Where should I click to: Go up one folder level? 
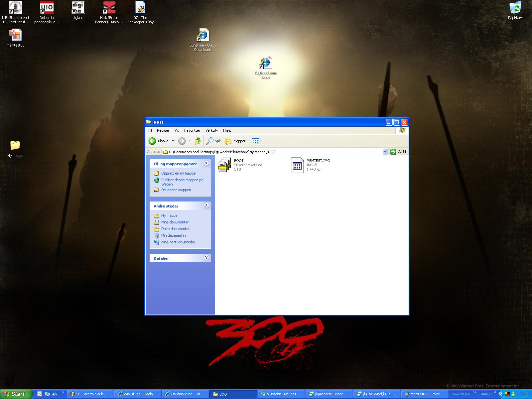pos(198,141)
